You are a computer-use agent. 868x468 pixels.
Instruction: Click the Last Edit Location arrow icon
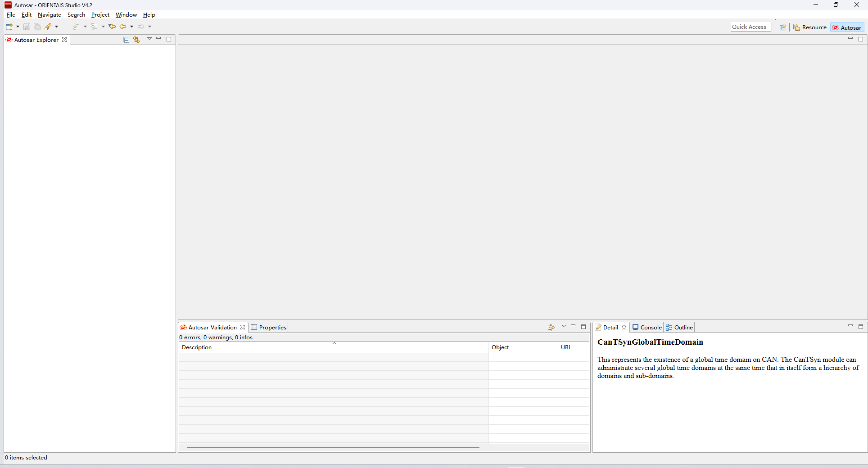click(112, 27)
